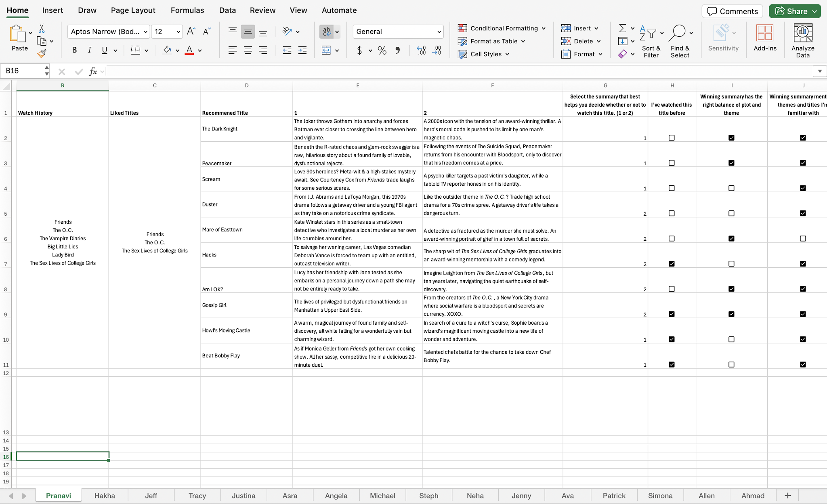Apply Comma Style format
Screen dimensions: 827x504
398,50
